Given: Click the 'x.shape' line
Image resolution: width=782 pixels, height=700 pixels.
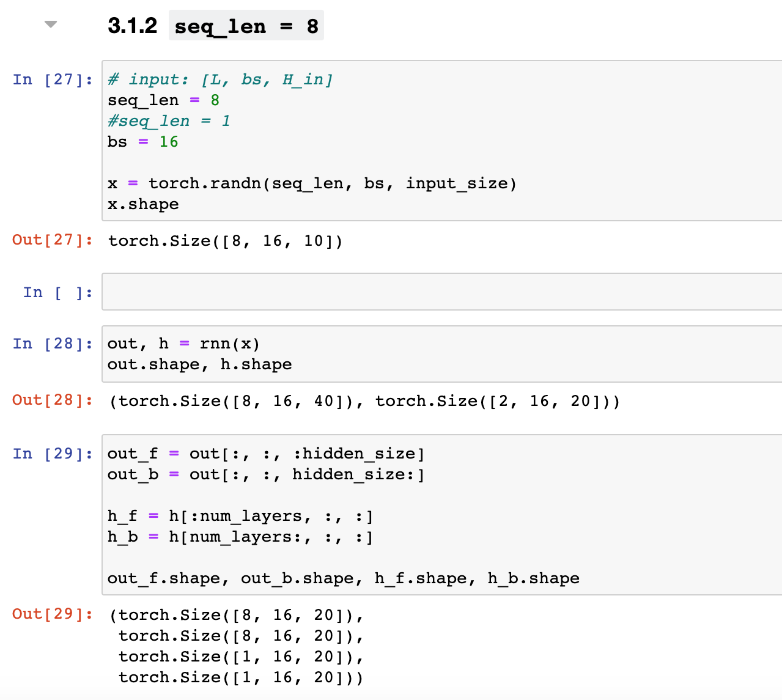Looking at the screenshot, I should tap(144, 204).
